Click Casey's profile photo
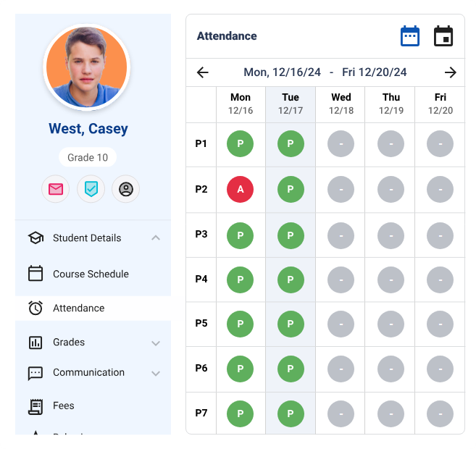This screenshot has height=449, width=476. click(x=87, y=67)
